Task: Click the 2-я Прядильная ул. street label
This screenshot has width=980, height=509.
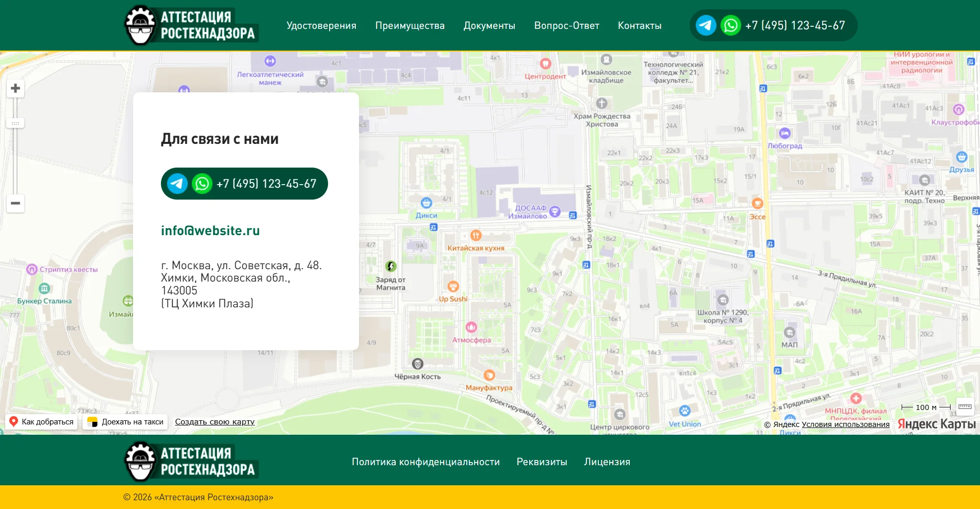Action: [802, 402]
